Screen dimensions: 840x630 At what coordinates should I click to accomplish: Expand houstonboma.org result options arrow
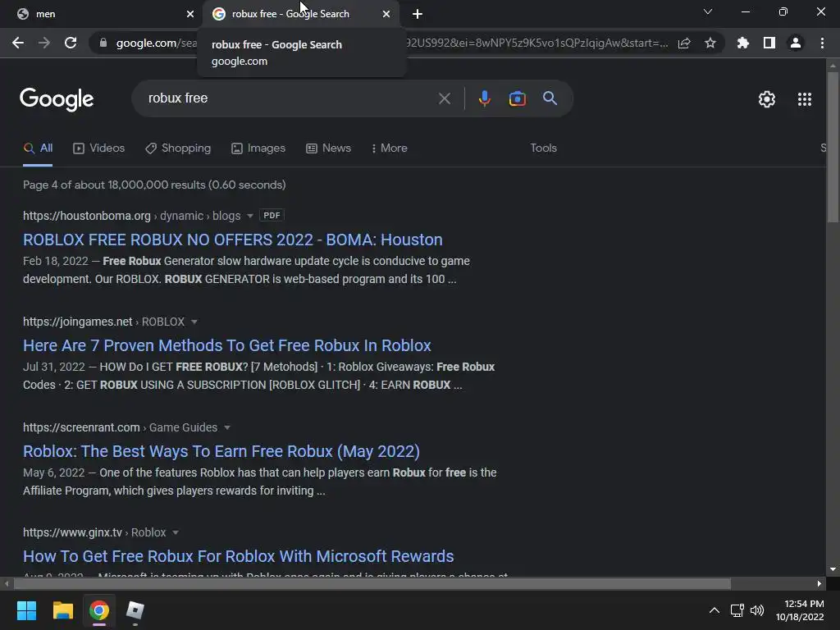point(249,216)
